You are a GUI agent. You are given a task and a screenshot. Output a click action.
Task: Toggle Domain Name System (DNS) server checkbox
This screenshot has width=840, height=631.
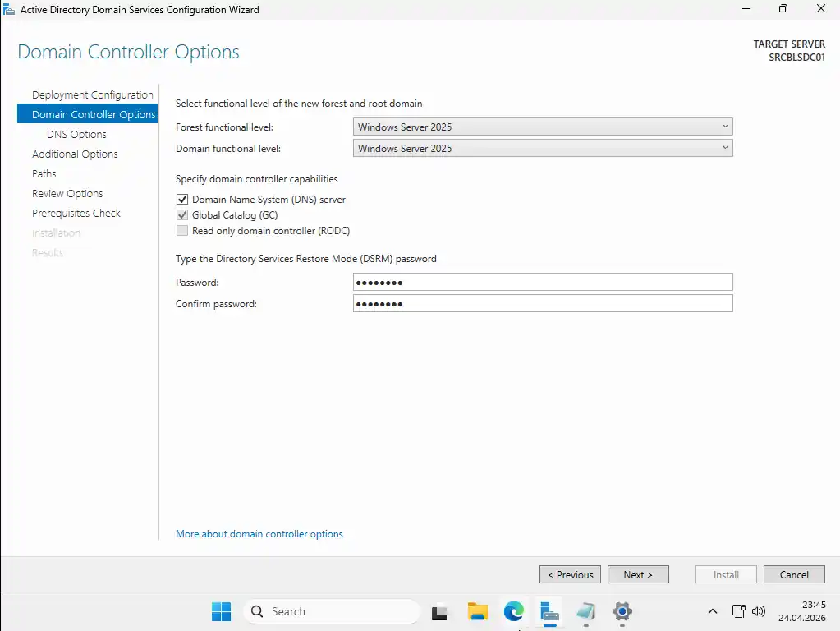(182, 200)
